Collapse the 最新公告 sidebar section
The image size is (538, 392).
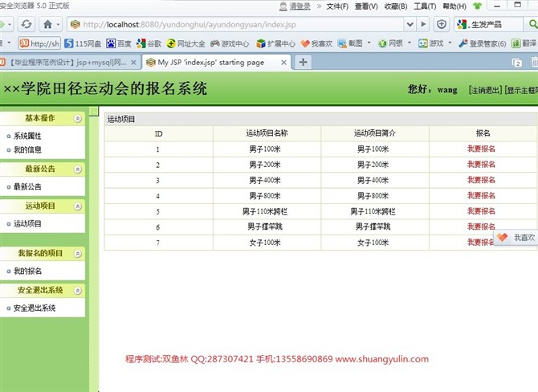(77, 169)
